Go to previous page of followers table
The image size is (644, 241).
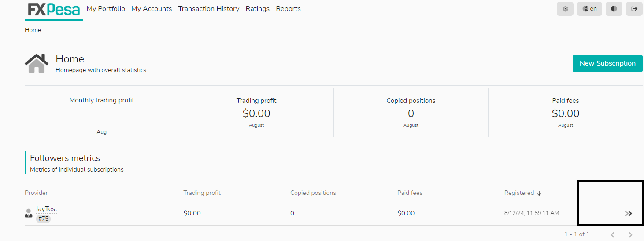coord(613,234)
